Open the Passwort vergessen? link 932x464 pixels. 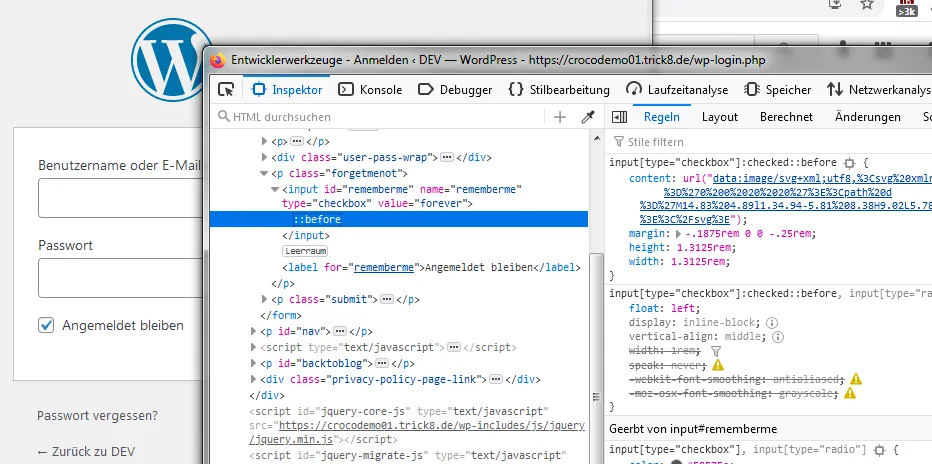[x=97, y=415]
